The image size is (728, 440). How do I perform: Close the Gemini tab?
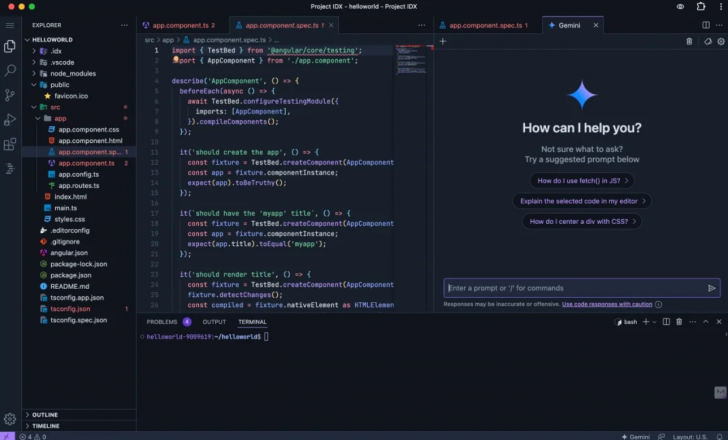pyautogui.click(x=596, y=25)
